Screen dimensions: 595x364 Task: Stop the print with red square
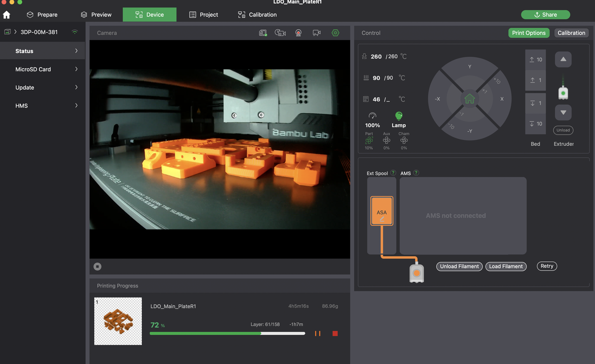[335, 334]
